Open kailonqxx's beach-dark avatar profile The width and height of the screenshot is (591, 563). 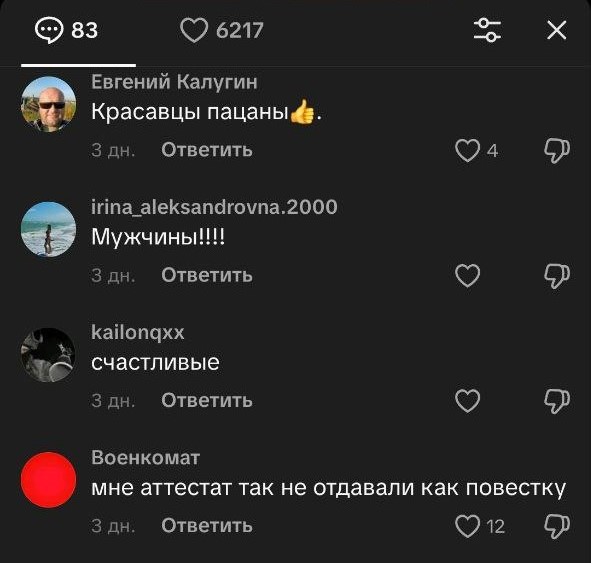tap(48, 355)
